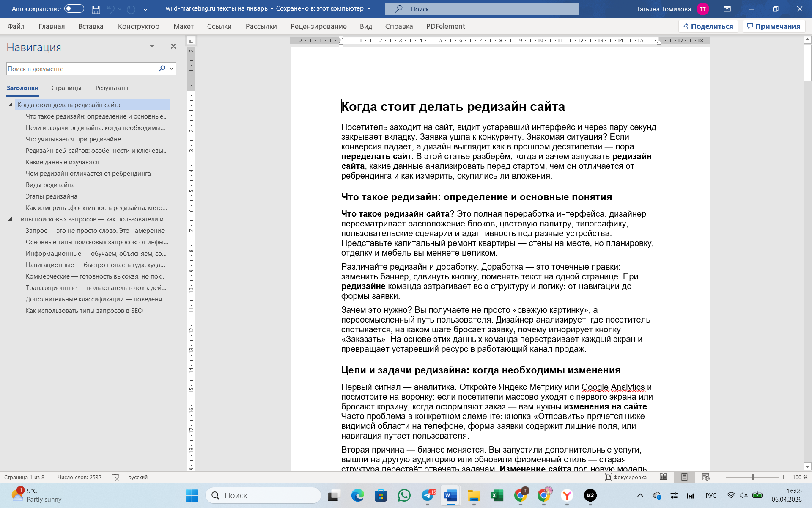Screen dimensions: 812x508
Task: Click the tab selector at ruler corner
Action: 191,41
